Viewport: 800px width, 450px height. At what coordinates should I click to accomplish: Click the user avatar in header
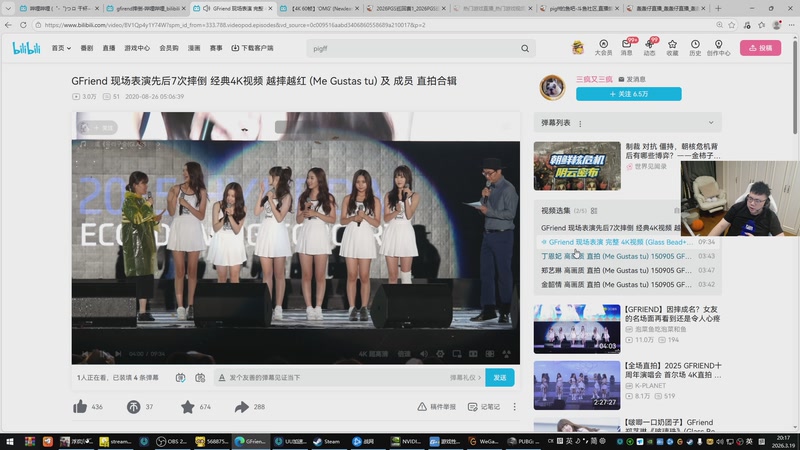coord(578,47)
